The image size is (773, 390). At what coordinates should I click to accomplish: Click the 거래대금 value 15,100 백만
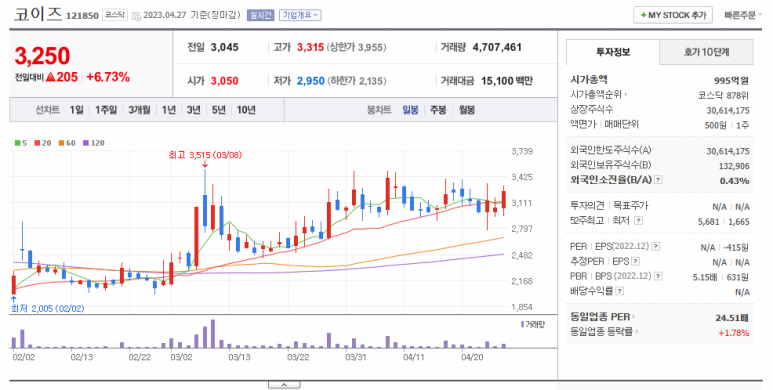tap(507, 81)
